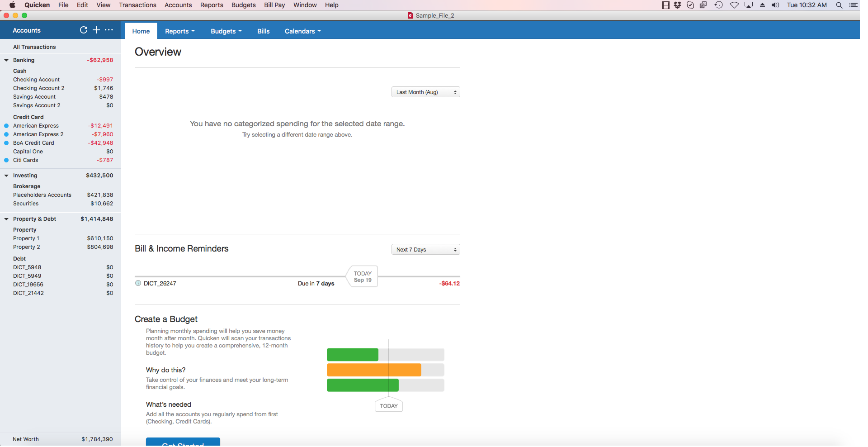
Task: Click the plus icon to add account
Action: [x=96, y=30]
